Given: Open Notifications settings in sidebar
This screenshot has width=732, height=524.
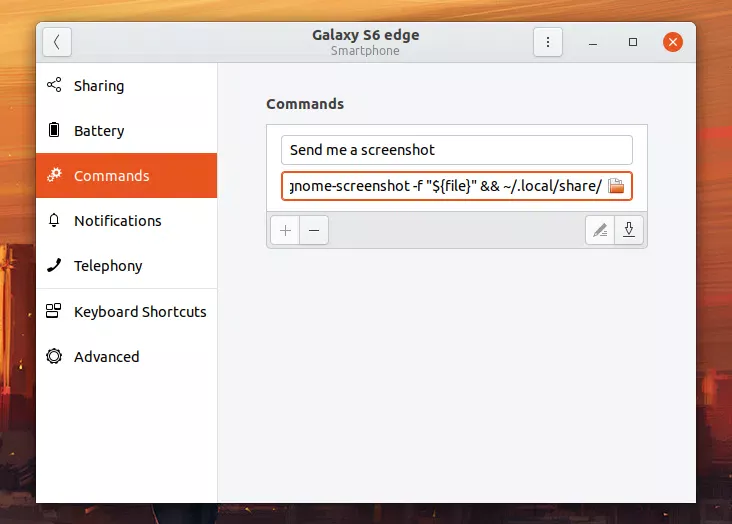Looking at the screenshot, I should pyautogui.click(x=127, y=220).
